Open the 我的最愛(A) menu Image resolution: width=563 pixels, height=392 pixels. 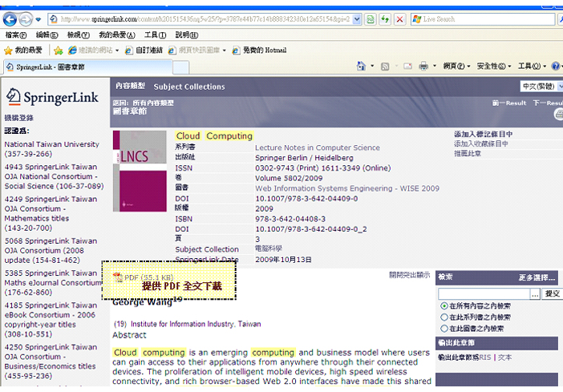click(x=117, y=34)
